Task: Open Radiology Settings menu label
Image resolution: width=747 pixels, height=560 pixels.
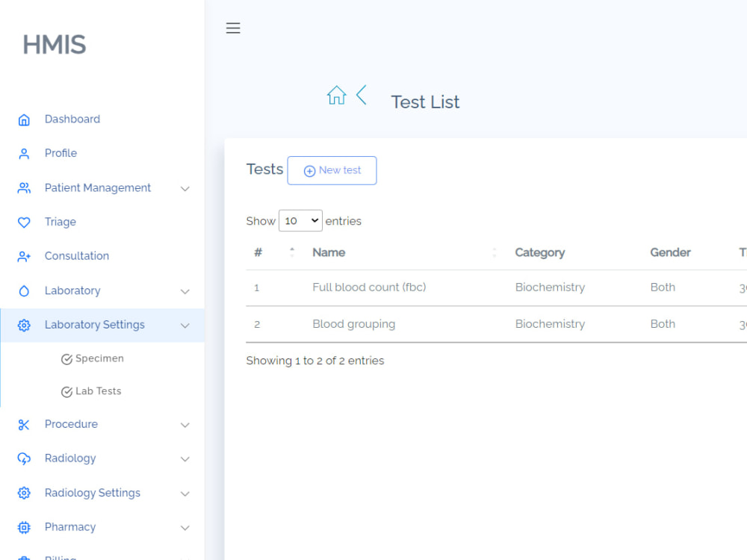Action: [93, 493]
